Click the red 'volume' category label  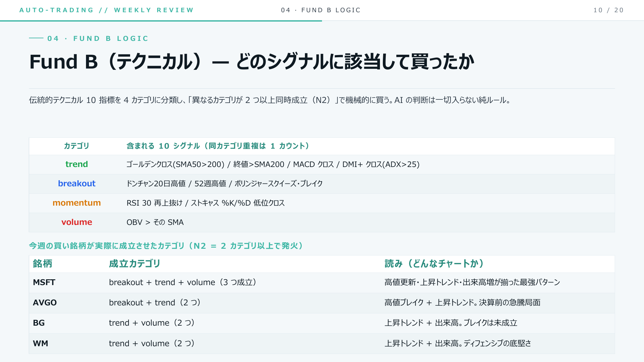coord(77,222)
